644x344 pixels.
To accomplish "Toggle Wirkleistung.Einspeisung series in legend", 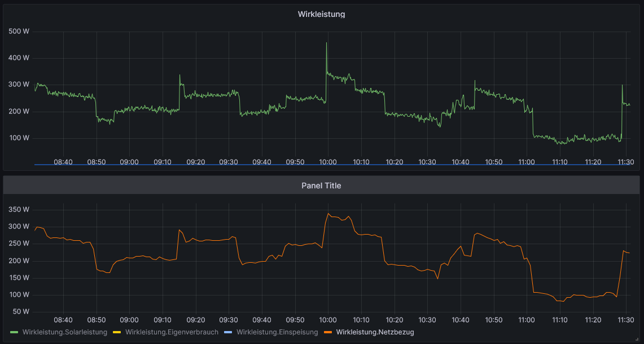I will [277, 332].
